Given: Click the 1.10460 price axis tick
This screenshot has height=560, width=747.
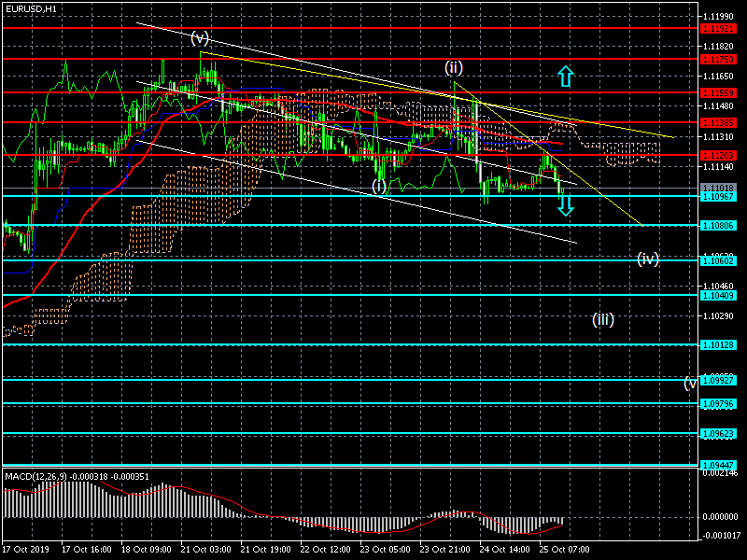Looking at the screenshot, I should 718,287.
